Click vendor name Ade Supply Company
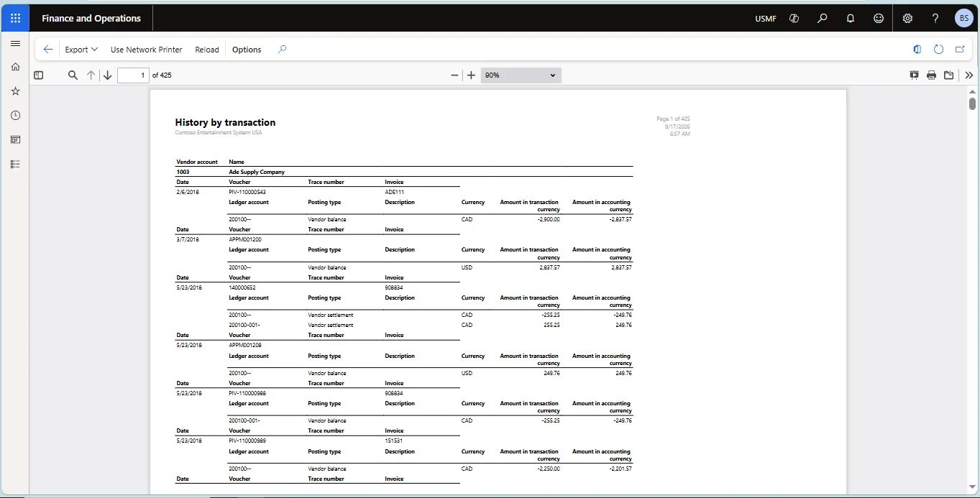Viewport: 980px width, 498px height. coord(257,172)
